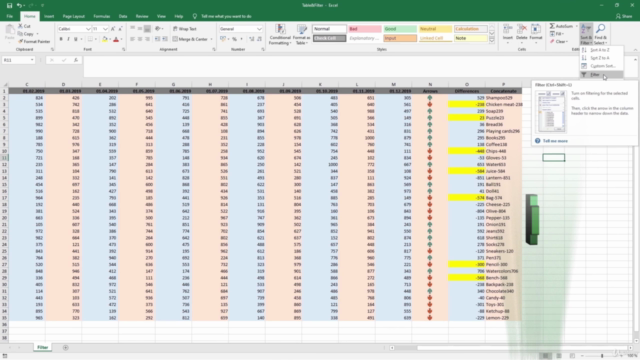The height and width of the screenshot is (360, 640).
Task: Click the Decrease Decimal icon
Action: click(259, 39)
